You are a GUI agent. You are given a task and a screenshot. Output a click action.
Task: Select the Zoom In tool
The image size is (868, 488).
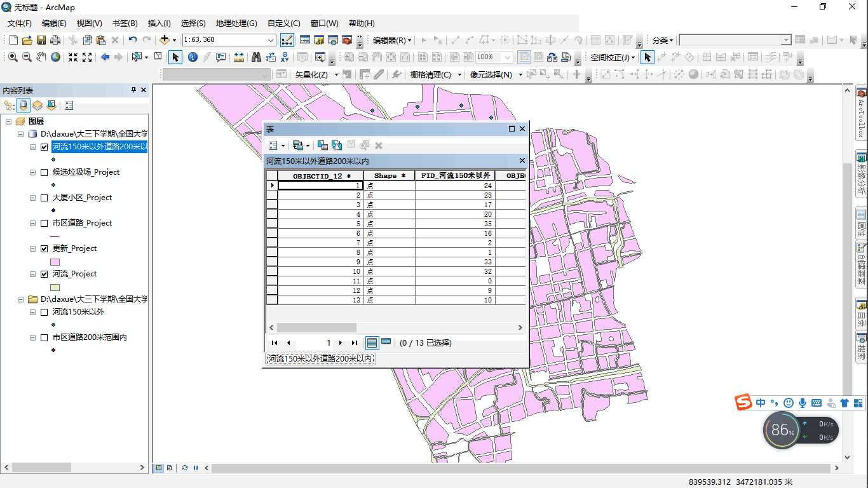[x=13, y=57]
